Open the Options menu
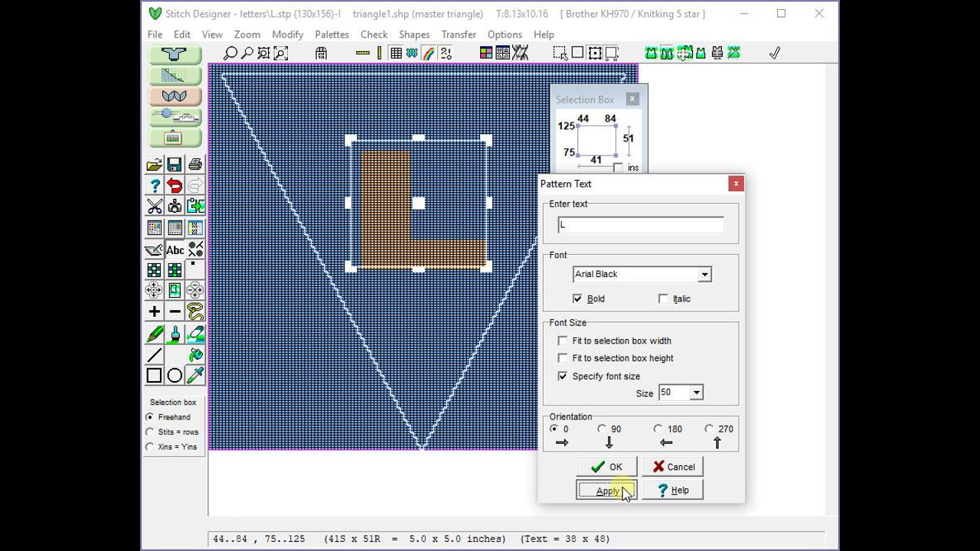 (505, 34)
